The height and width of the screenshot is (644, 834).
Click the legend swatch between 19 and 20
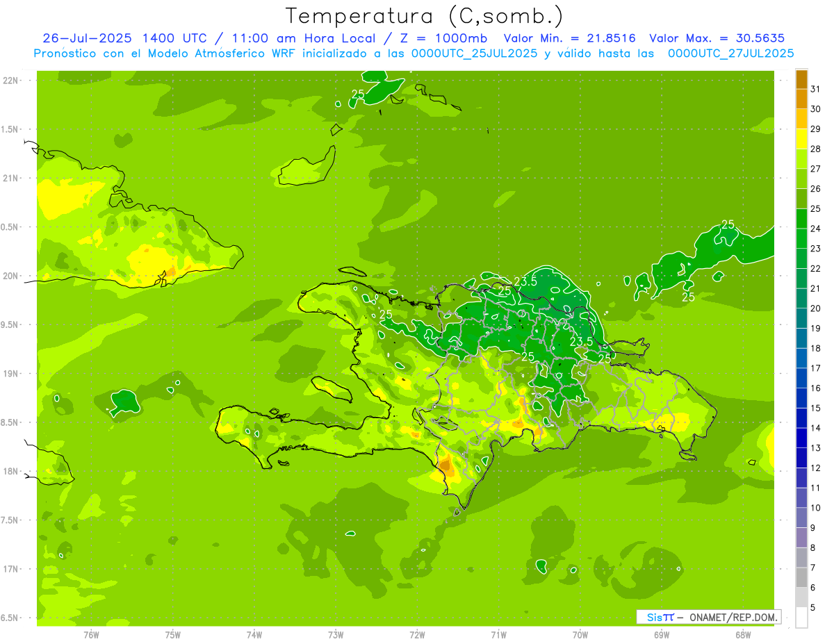tap(801, 318)
